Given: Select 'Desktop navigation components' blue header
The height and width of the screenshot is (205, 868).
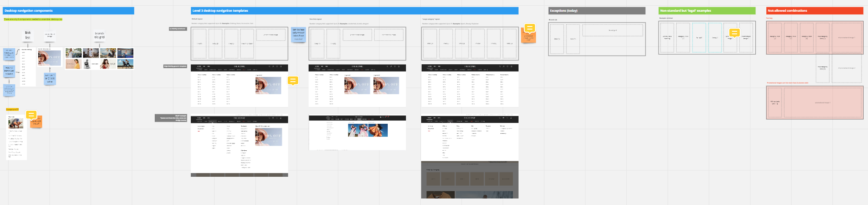Looking at the screenshot, I should point(68,10).
